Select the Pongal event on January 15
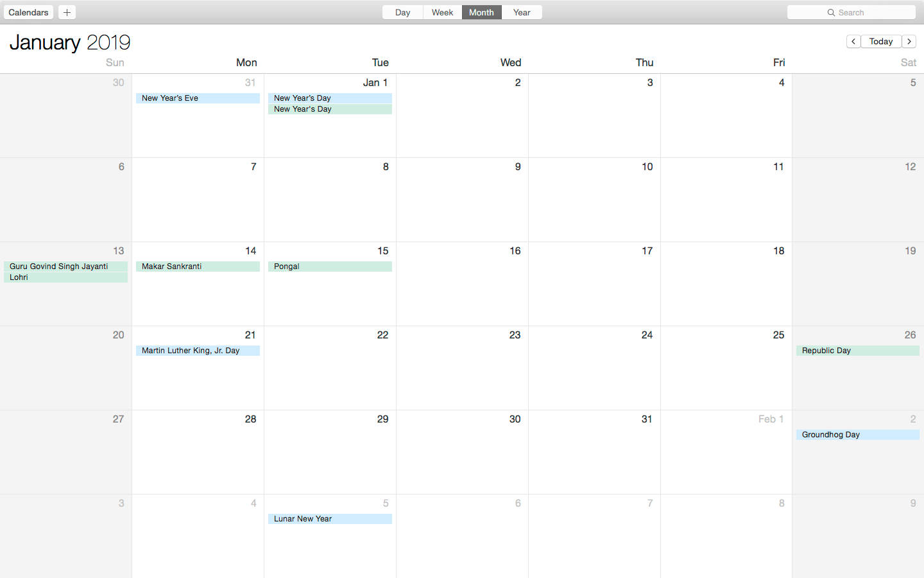The image size is (924, 578). click(x=330, y=267)
